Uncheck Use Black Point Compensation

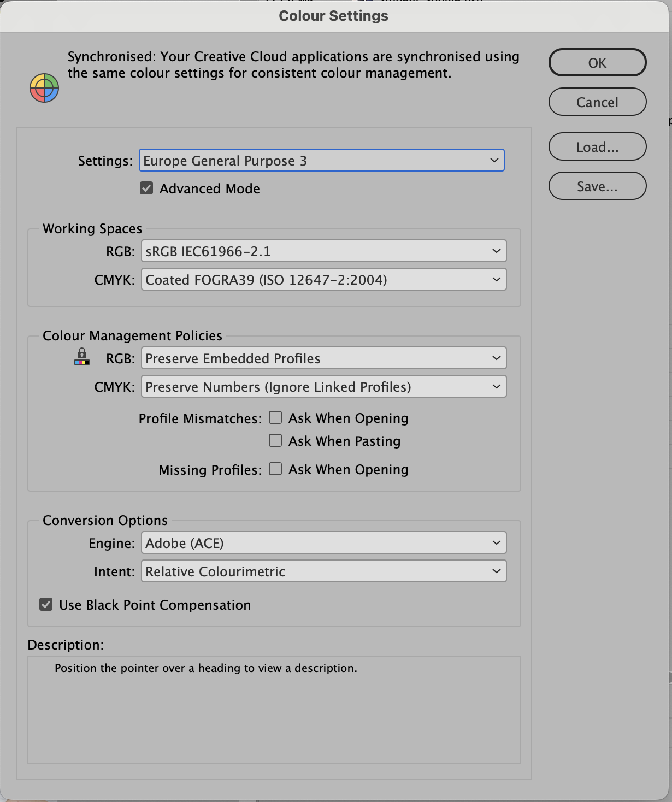46,604
